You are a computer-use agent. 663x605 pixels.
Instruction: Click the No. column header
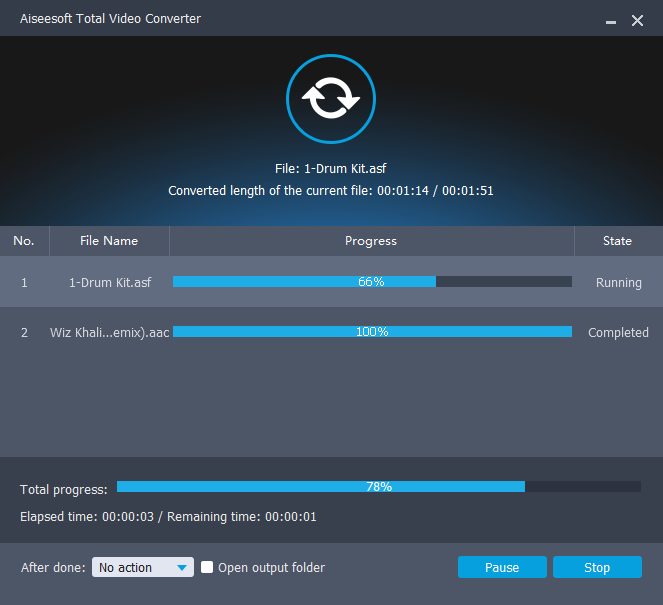click(24, 241)
